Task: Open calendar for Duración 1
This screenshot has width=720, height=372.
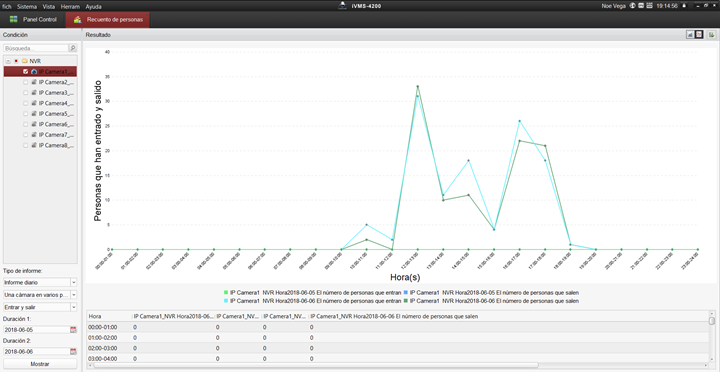Action: point(73,330)
